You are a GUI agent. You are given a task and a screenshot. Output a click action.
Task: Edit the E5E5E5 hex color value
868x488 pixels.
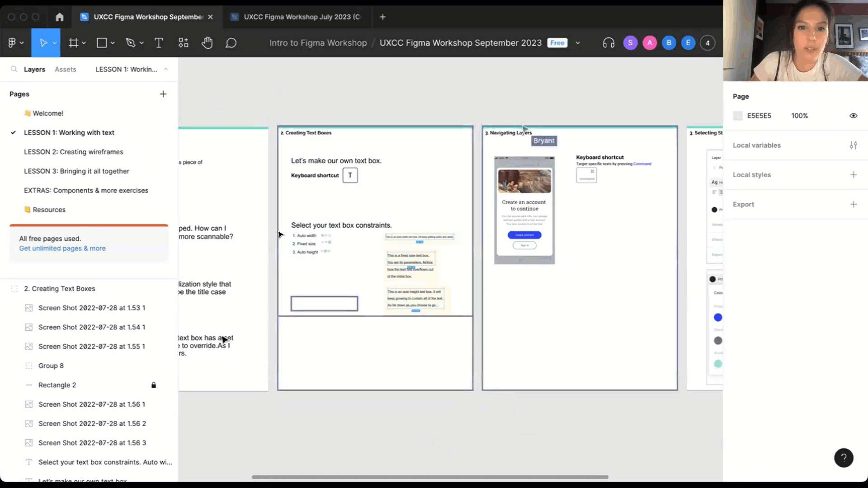(x=759, y=116)
